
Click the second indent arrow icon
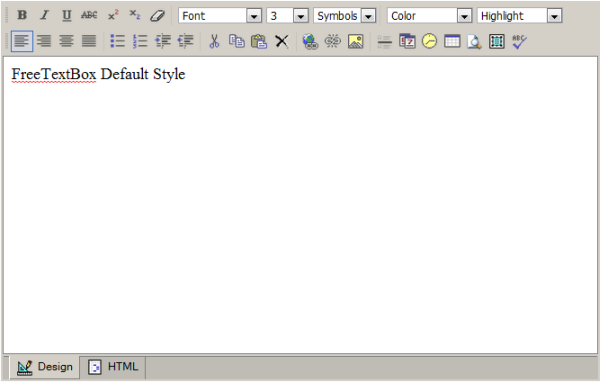coord(185,41)
